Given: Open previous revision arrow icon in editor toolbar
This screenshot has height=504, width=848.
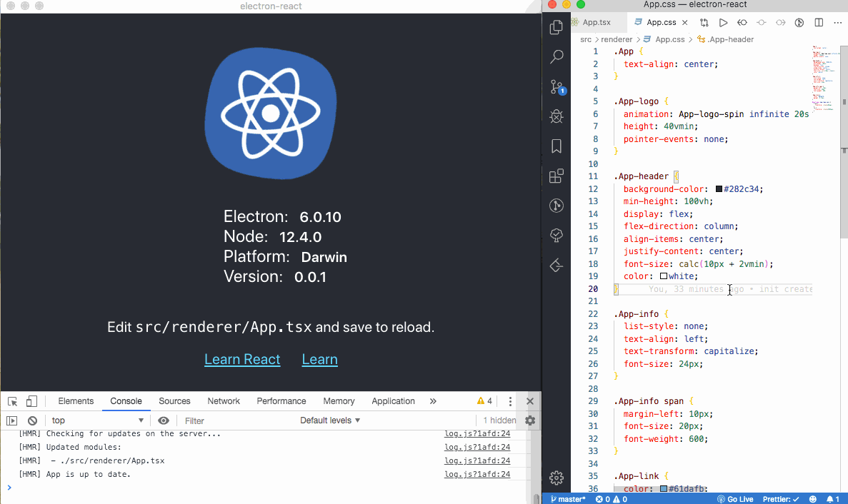Looking at the screenshot, I should tap(742, 23).
